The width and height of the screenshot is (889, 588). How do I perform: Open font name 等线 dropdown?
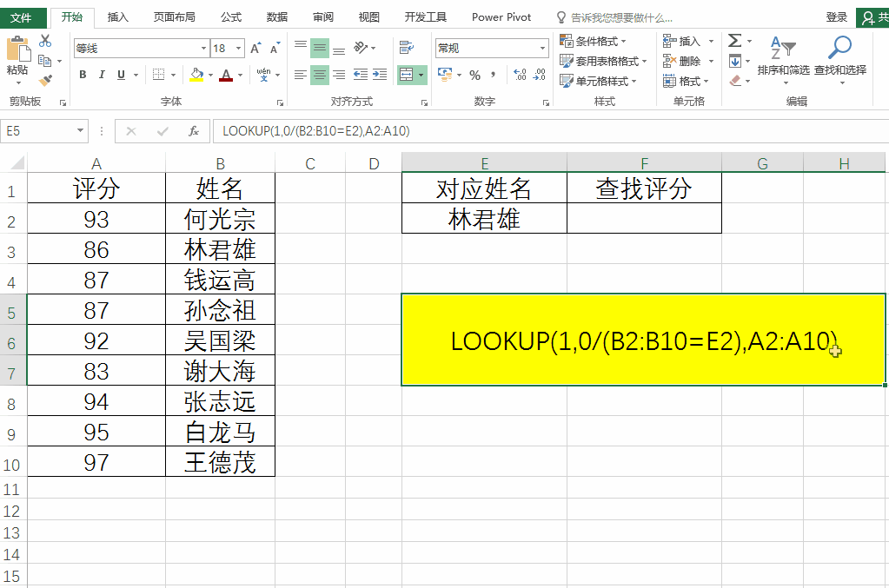tap(203, 48)
